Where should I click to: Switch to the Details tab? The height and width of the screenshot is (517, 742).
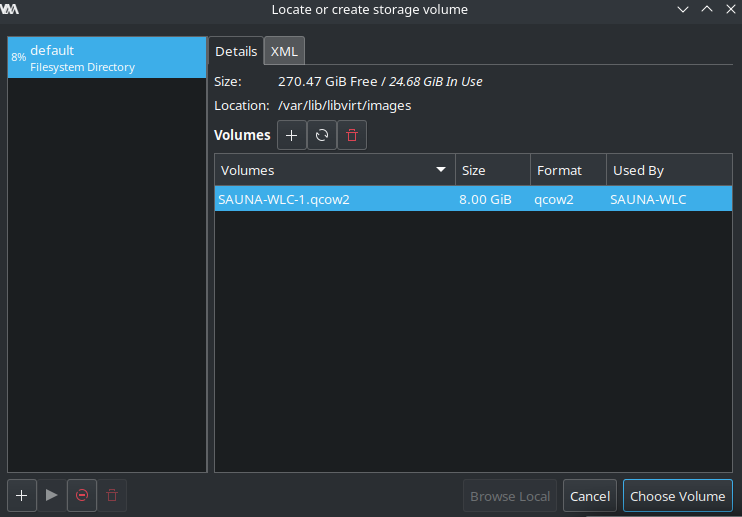click(x=236, y=51)
